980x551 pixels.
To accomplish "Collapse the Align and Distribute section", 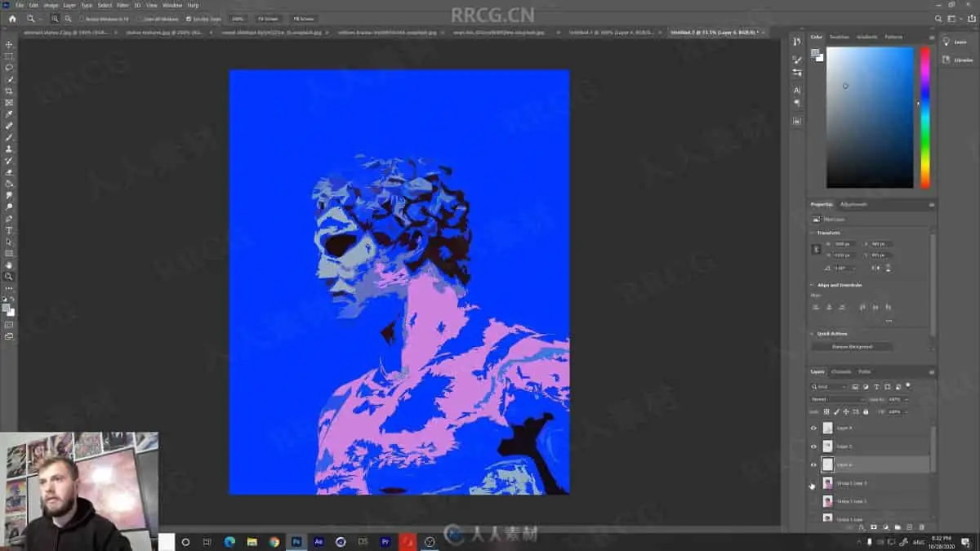I will [813, 285].
